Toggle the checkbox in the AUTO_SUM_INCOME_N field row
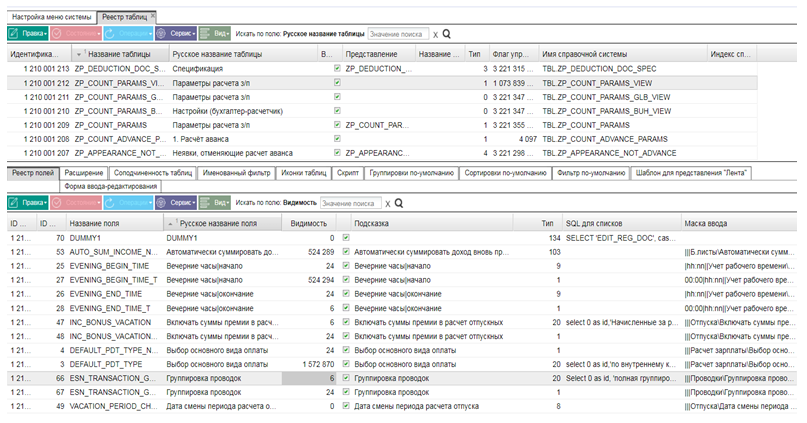Screen dimensions: 807x423 346,252
